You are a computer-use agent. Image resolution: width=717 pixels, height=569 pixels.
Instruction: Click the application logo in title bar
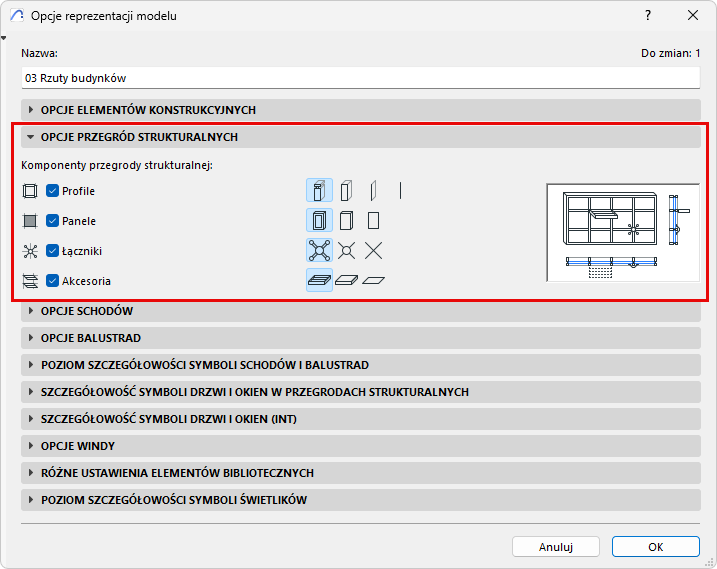(17, 16)
